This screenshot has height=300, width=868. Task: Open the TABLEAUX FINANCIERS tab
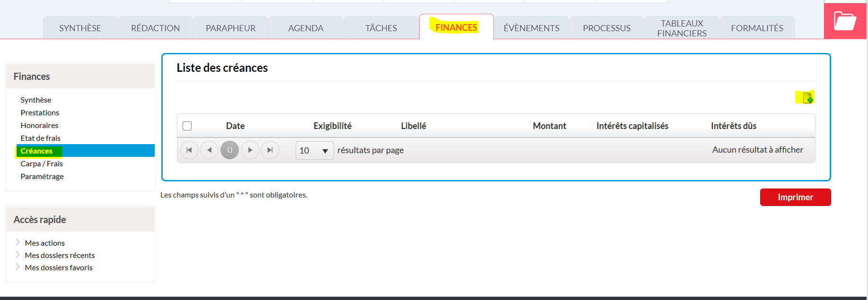tap(682, 28)
